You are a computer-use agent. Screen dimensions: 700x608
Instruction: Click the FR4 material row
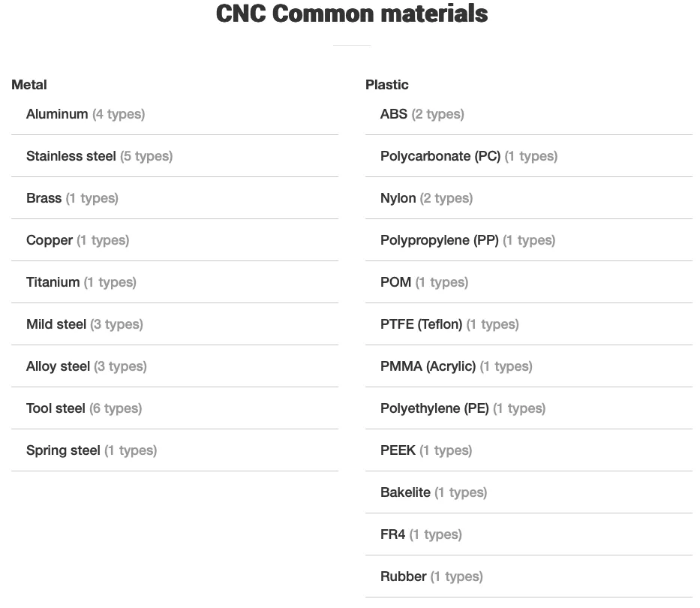tap(529, 534)
